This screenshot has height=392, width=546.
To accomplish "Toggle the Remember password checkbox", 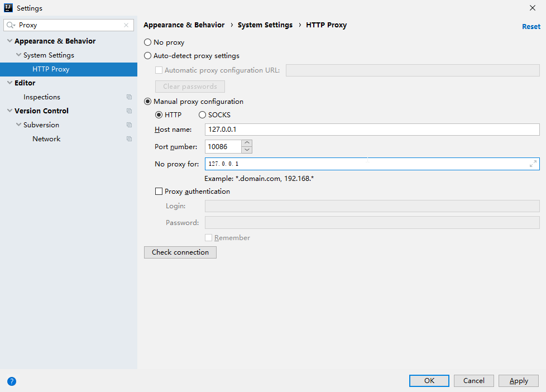I will 209,238.
